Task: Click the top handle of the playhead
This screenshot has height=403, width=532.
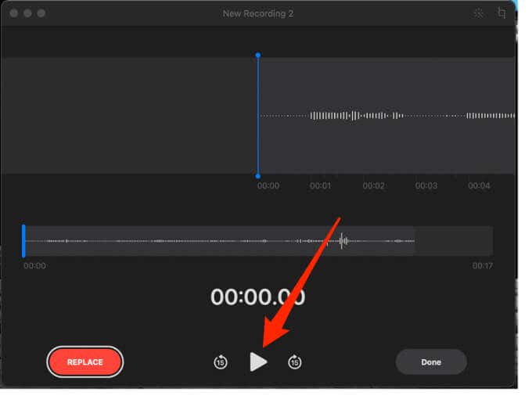Action: click(257, 56)
